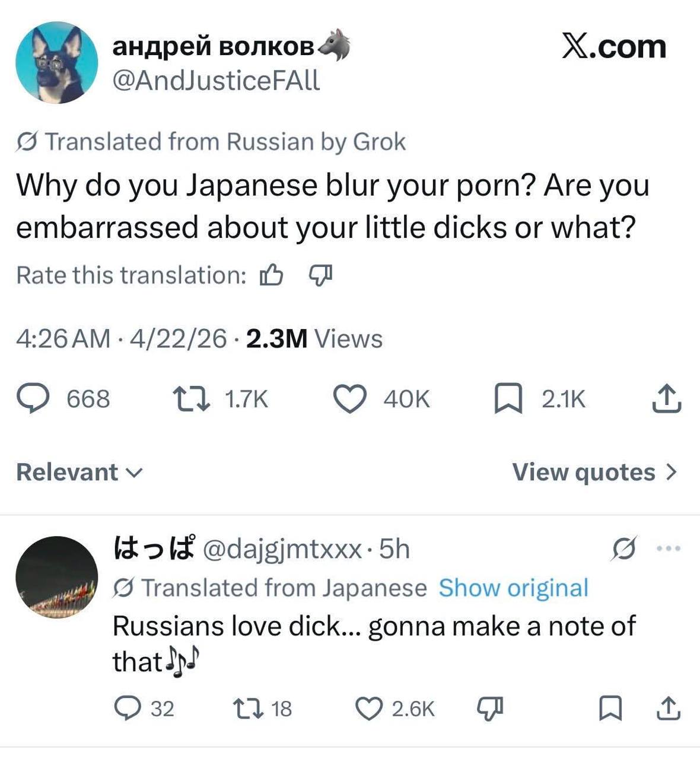Click Show original link in reply
This screenshot has width=700, height=759.
coord(513,588)
